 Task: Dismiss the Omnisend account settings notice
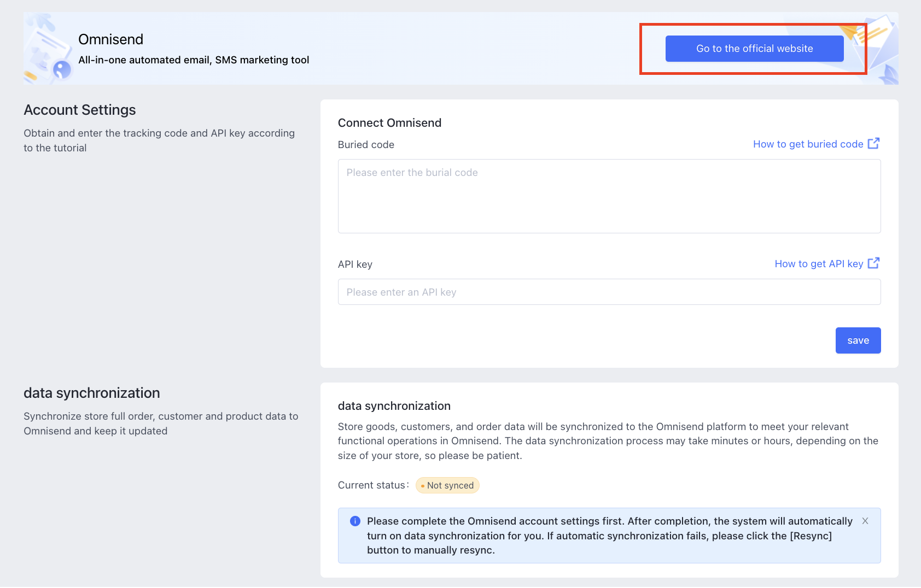pos(865,521)
